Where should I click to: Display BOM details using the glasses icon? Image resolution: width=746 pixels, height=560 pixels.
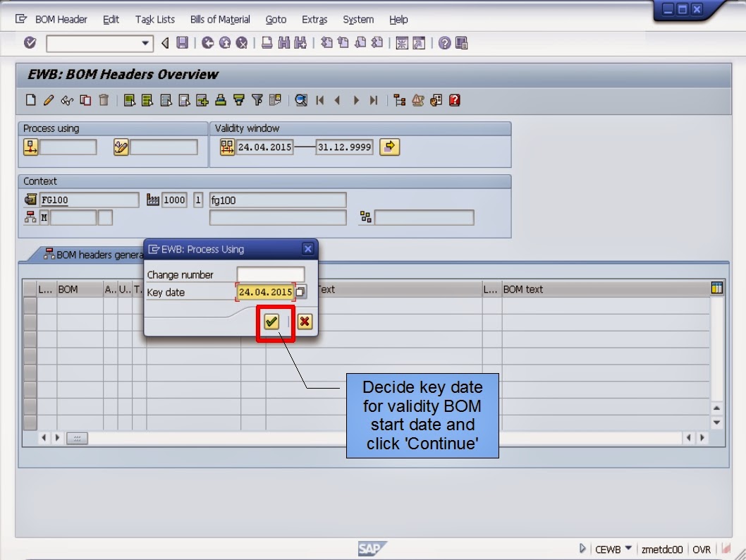[x=66, y=100]
